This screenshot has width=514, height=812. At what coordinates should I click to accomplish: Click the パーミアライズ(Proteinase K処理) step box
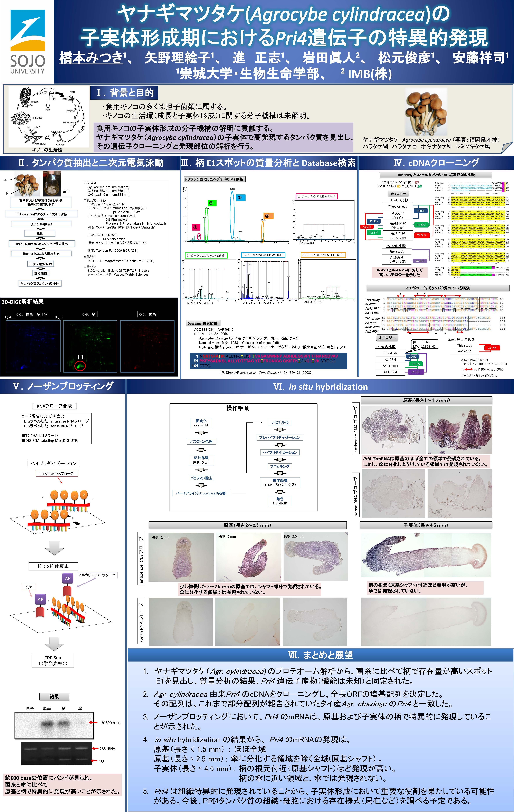[x=201, y=493]
